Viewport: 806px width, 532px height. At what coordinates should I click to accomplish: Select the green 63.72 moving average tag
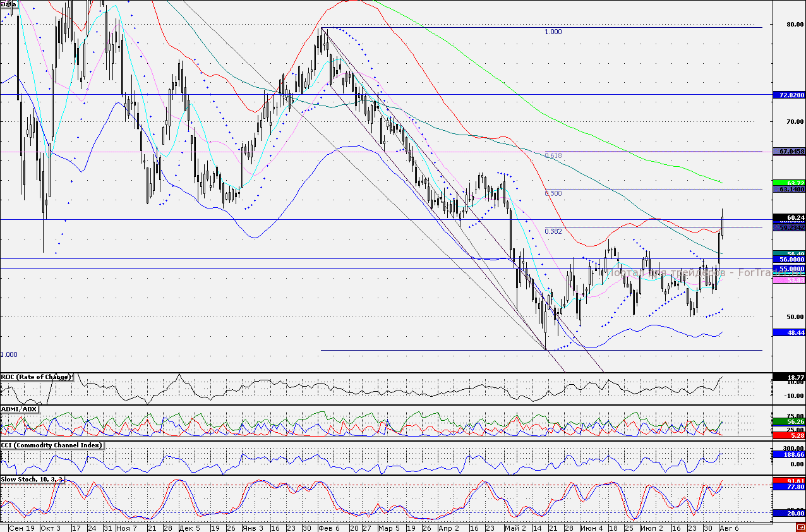coord(788,183)
